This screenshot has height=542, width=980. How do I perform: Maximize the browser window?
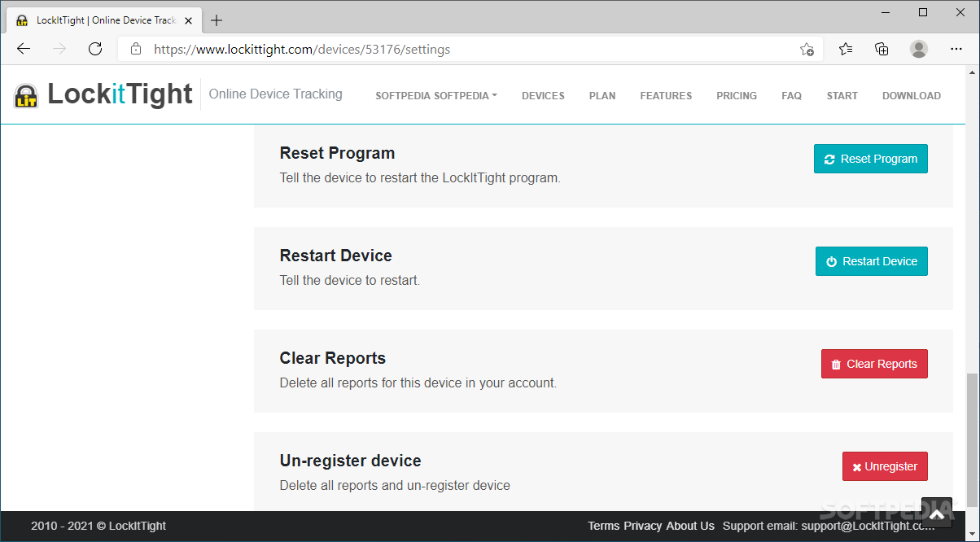(923, 11)
